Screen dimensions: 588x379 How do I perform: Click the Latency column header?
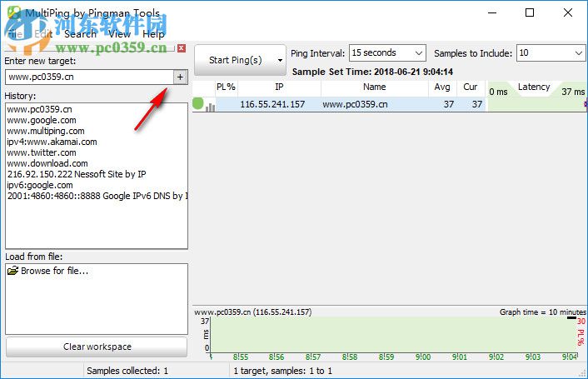[534, 87]
